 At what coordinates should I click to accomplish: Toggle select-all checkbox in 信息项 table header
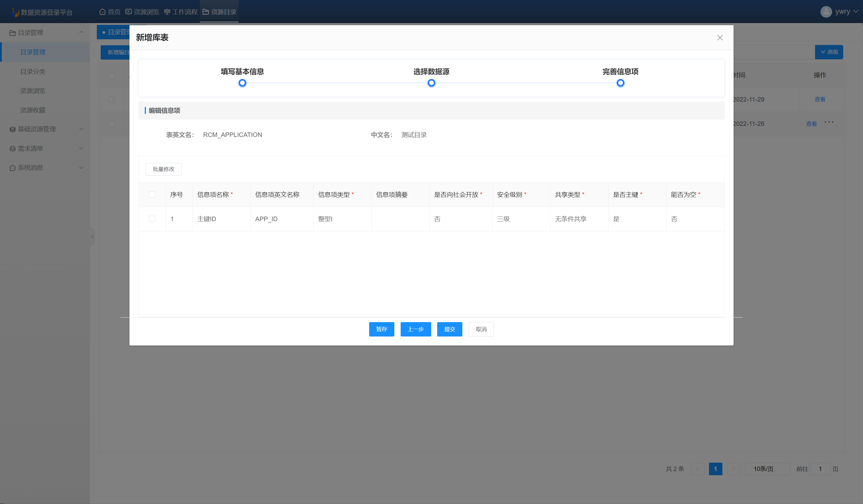tap(152, 194)
